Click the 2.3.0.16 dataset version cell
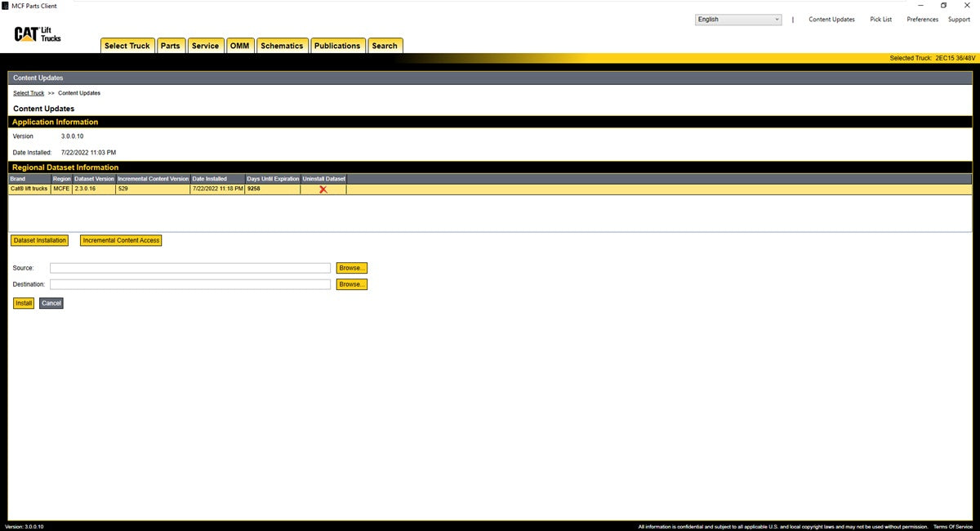 (94, 189)
